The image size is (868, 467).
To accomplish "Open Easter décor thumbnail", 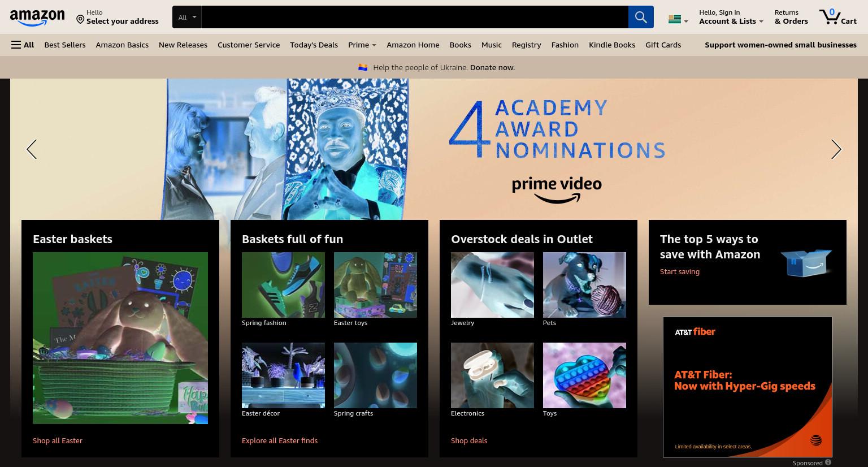I will point(283,375).
